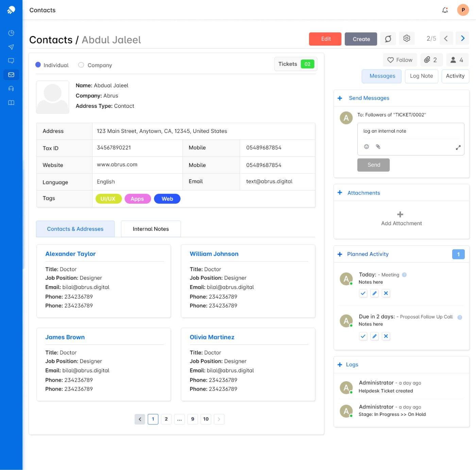Viewport: 476px width, 470px height.
Task: Toggle Follow for this contact
Action: coord(400,60)
